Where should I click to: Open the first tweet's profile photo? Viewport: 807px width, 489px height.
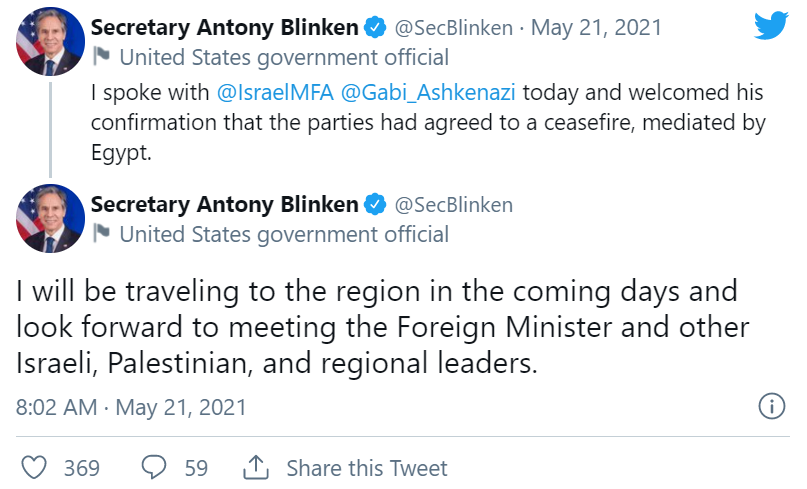point(50,44)
